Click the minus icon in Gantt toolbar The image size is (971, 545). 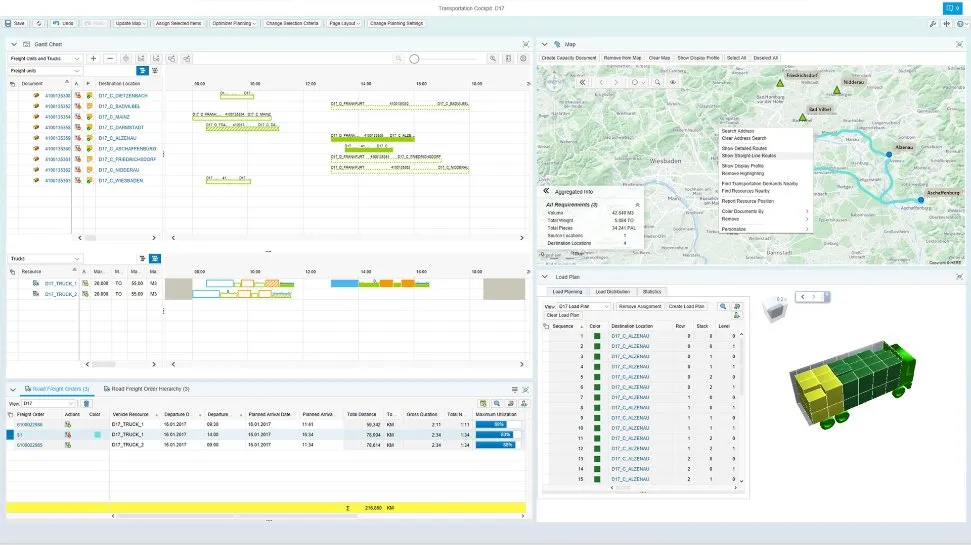(x=110, y=59)
